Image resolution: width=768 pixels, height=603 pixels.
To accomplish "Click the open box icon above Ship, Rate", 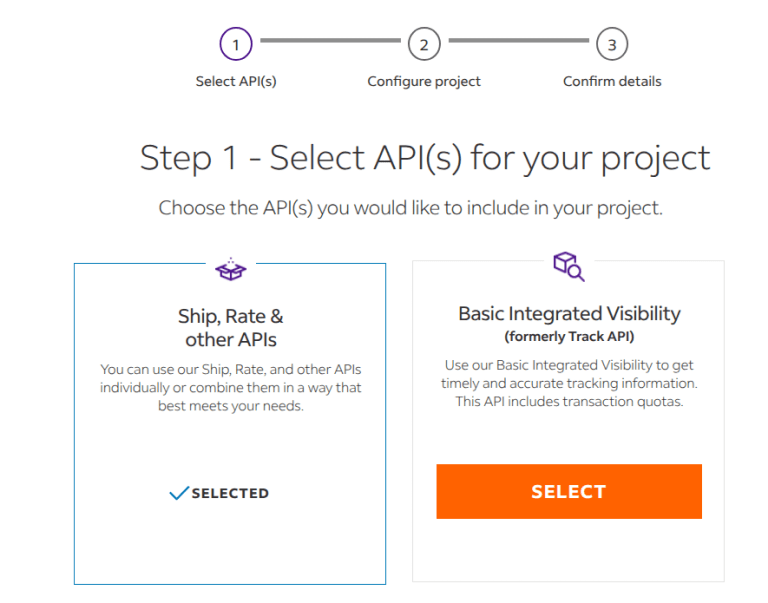I will coord(230,269).
